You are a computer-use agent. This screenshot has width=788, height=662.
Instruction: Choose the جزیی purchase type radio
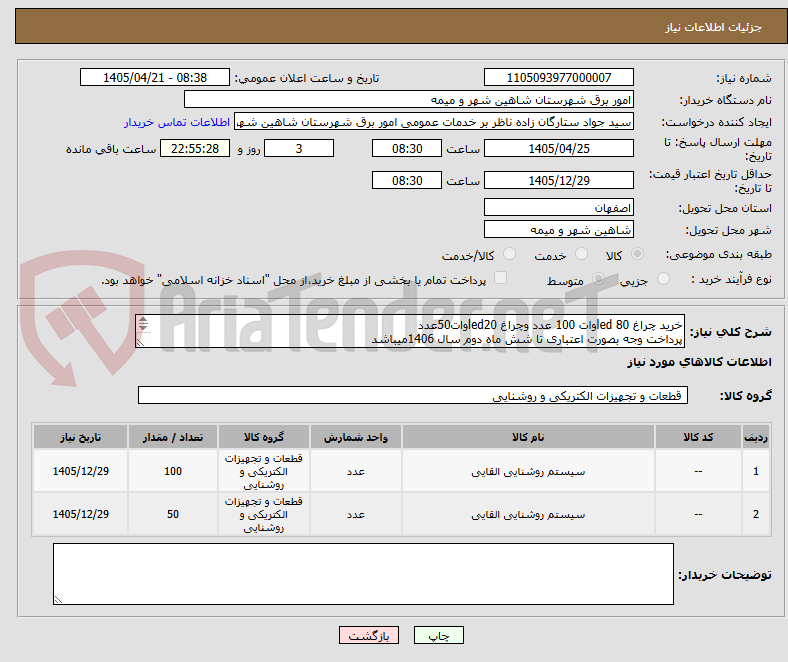pyautogui.click(x=663, y=278)
